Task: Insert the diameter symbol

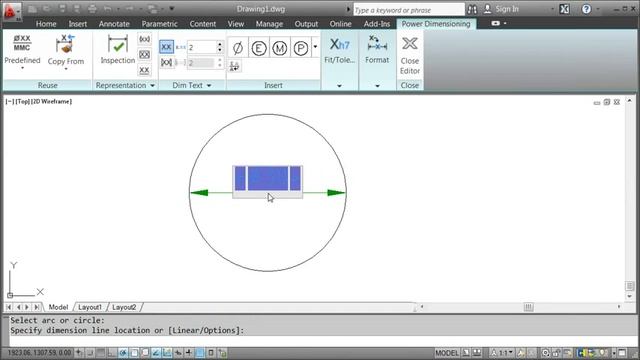Action: (238, 48)
